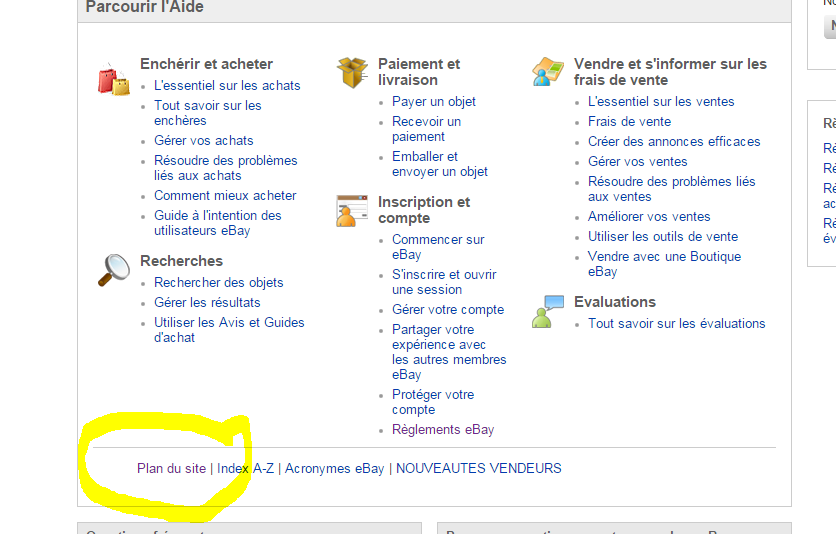Select NOUVEAUTES VENDEURS link
Image resolution: width=836 pixels, height=534 pixels.
(x=478, y=468)
